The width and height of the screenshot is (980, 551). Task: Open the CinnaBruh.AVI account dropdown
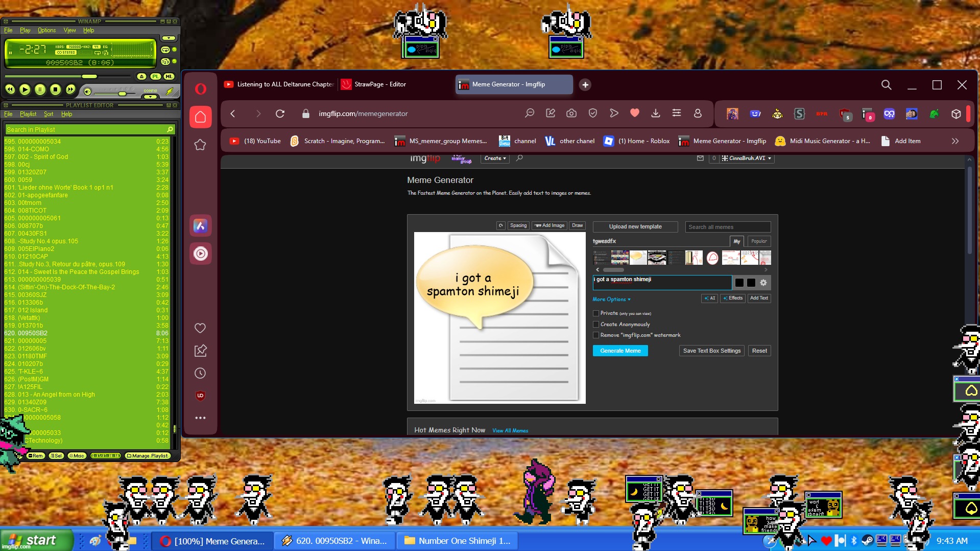pyautogui.click(x=747, y=158)
